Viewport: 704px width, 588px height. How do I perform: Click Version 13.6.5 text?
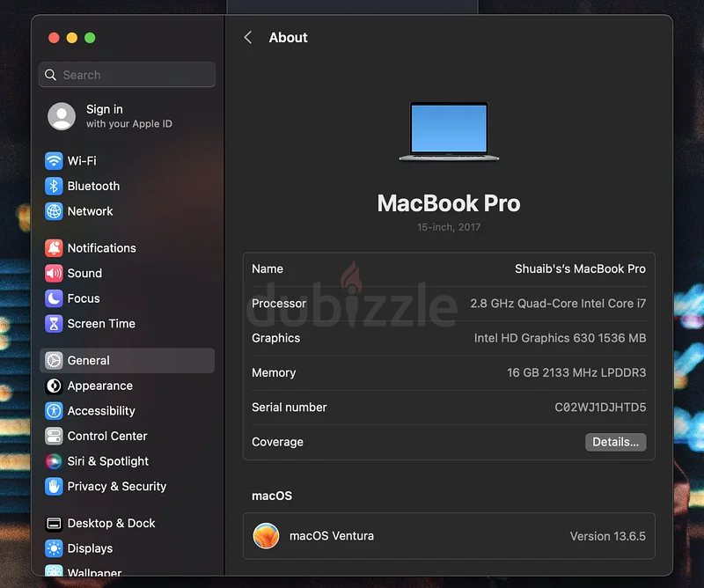pos(607,536)
